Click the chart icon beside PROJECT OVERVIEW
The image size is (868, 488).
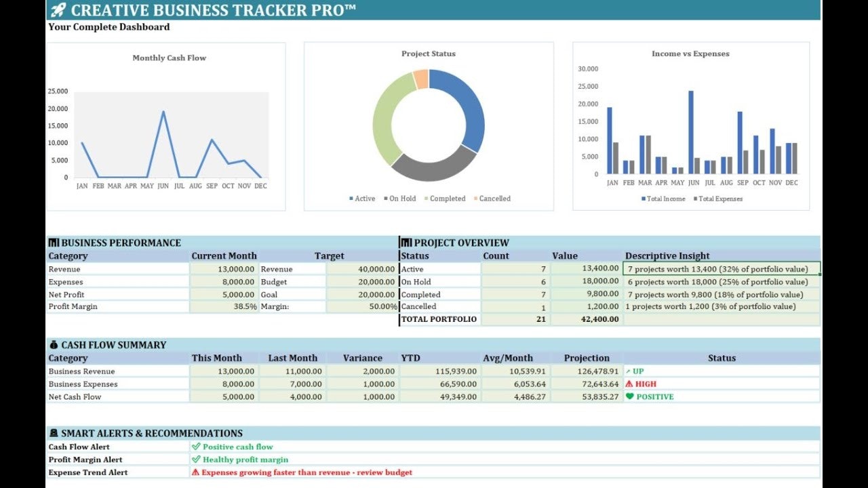406,242
